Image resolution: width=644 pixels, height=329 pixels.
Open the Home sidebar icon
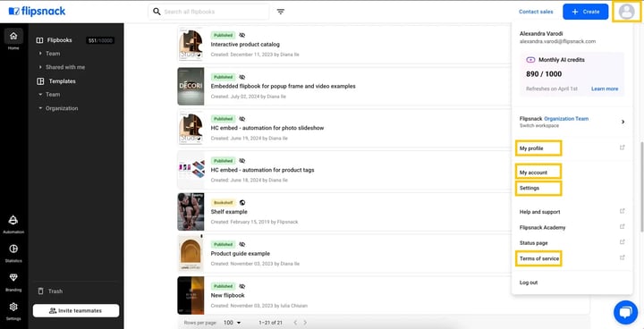pos(13,36)
